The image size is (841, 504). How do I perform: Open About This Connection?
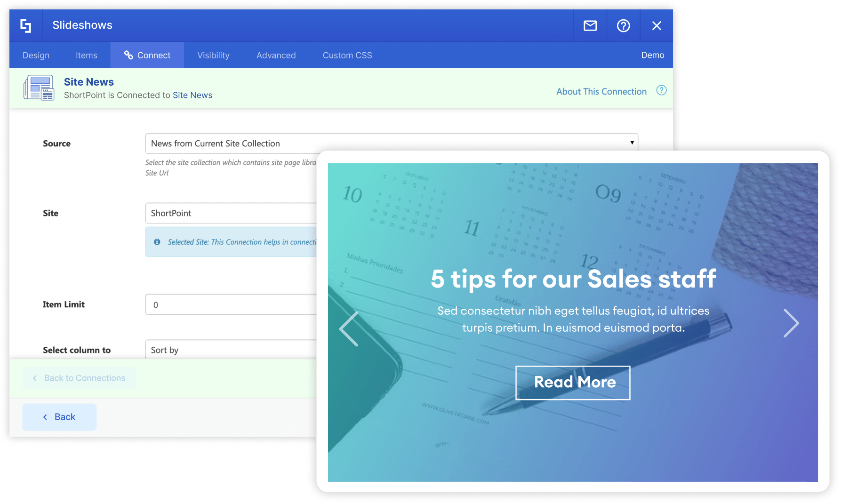coord(601,91)
